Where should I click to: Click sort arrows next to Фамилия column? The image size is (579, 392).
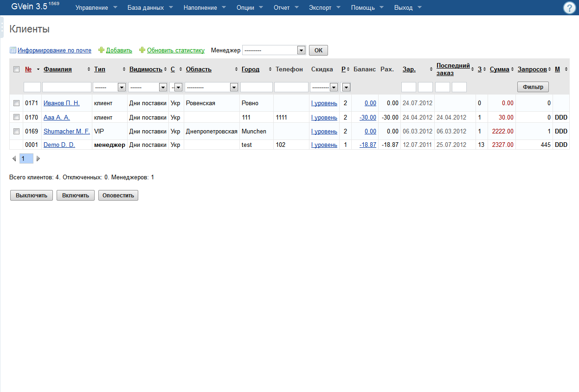coord(89,70)
